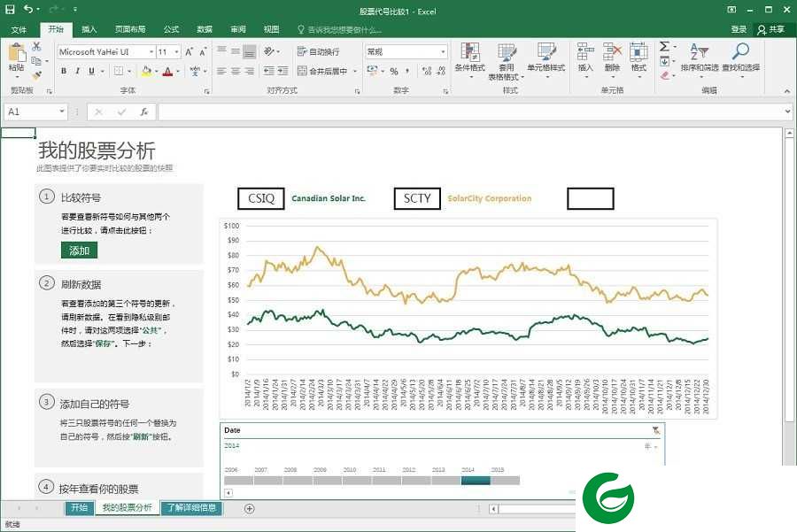
Task: Switch to Formulas (公式) tab
Action: (171, 29)
